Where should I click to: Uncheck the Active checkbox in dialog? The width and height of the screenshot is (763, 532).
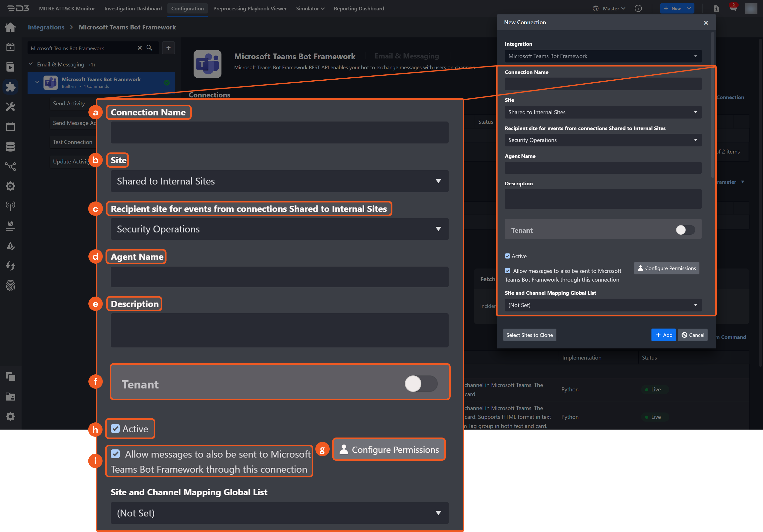507,256
